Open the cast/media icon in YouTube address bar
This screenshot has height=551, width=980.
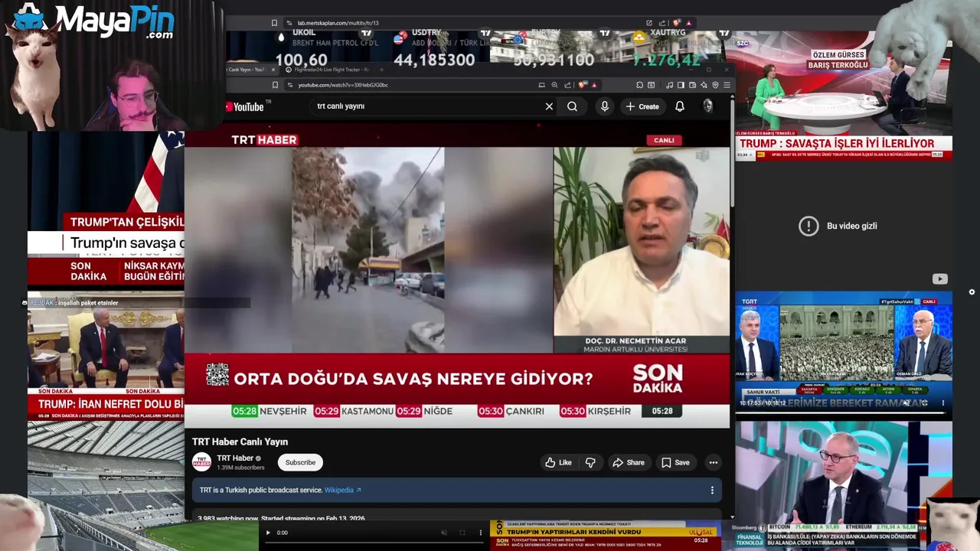541,85
